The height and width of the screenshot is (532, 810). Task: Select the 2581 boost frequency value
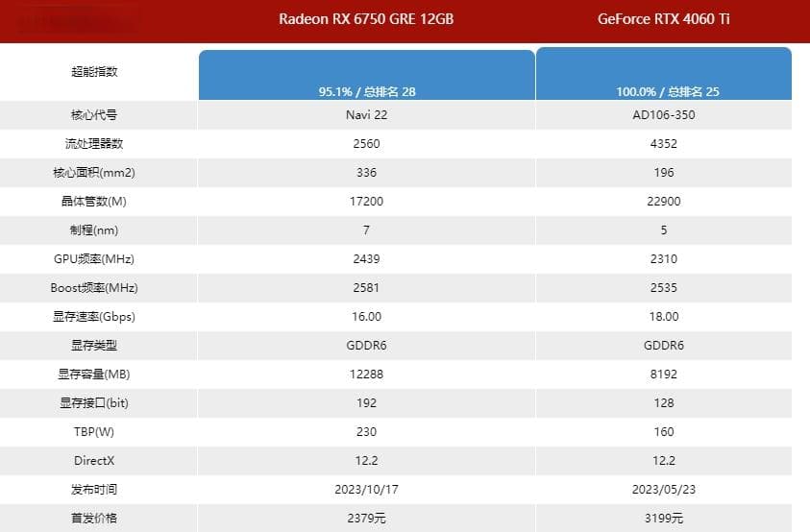pos(366,288)
